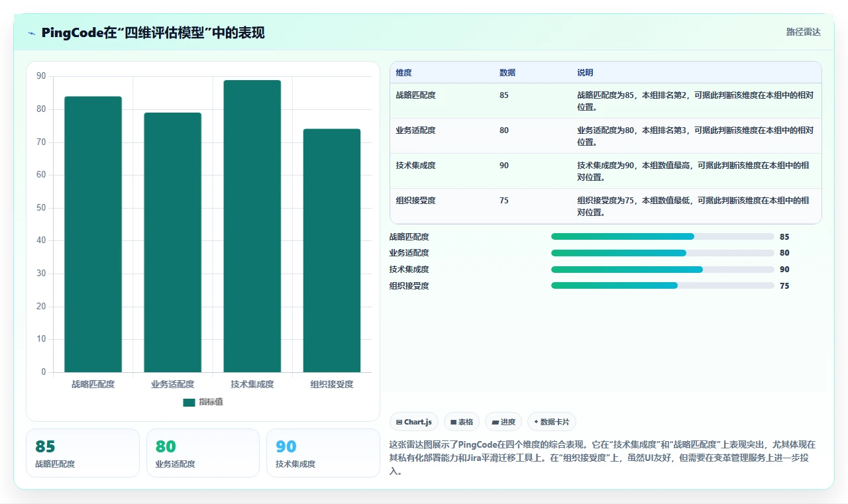Click the 战略匹配度 progress label

(x=409, y=236)
